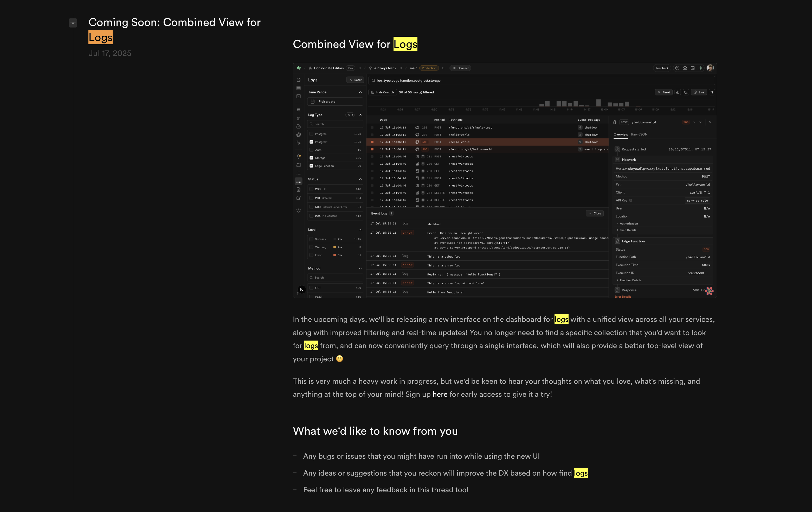The width and height of the screenshot is (812, 512).
Task: Collapse the Status filter section
Action: click(x=360, y=179)
